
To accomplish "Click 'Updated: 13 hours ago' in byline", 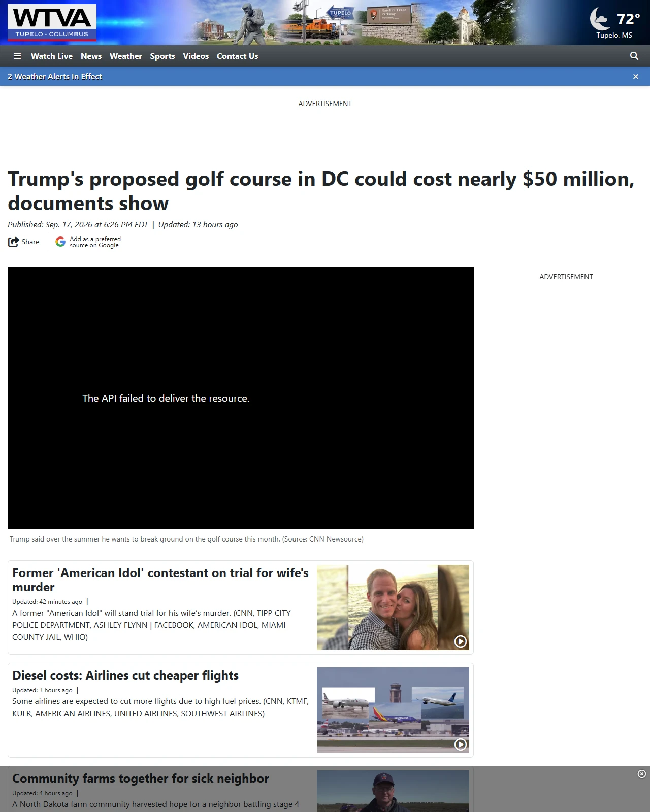I will (x=198, y=225).
